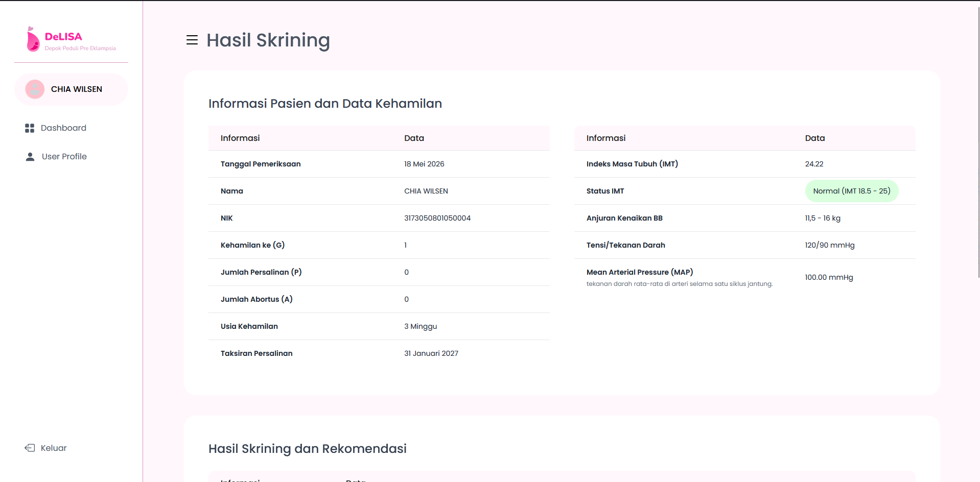Select the IMT value 24.22
This screenshot has width=980, height=482.
[814, 164]
